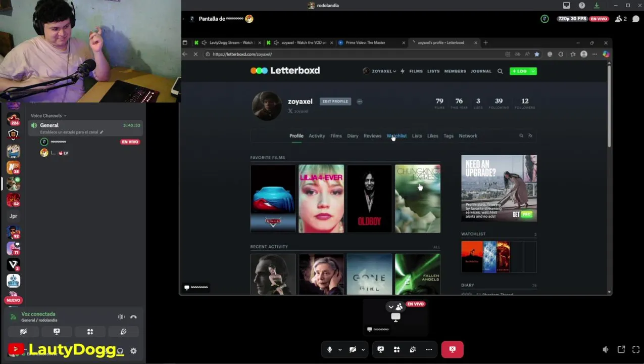The height and width of the screenshot is (364, 644).
Task: Open server with V logo icon
Action: coord(14,264)
